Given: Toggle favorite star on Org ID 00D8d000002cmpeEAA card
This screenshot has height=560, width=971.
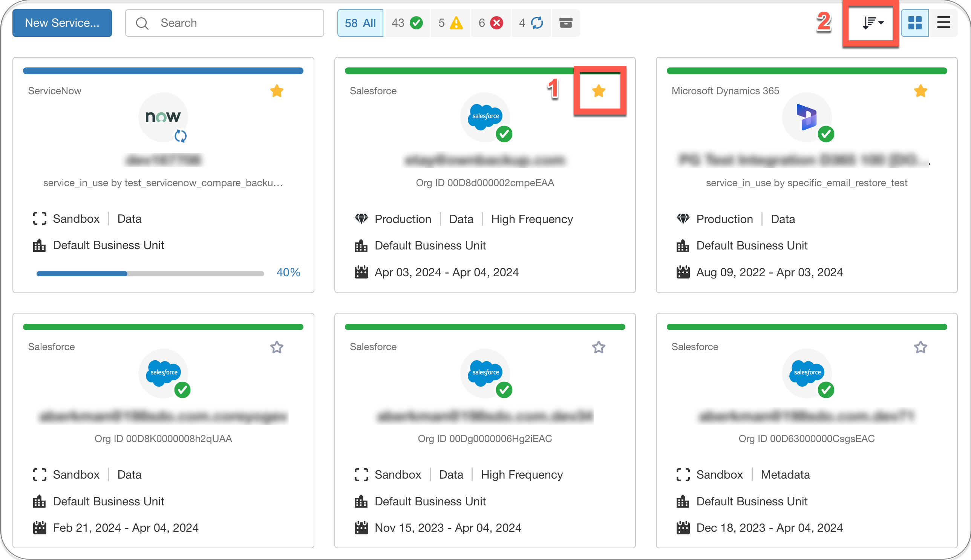Looking at the screenshot, I should tap(599, 91).
